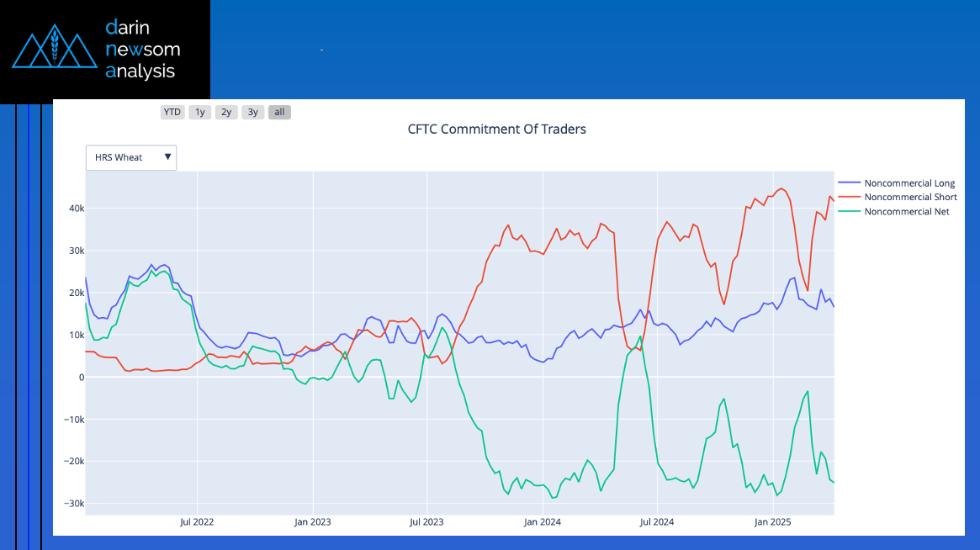Image resolution: width=980 pixels, height=550 pixels.
Task: Click the 'CFTC Commitment Of Traders' chart title
Action: point(496,130)
